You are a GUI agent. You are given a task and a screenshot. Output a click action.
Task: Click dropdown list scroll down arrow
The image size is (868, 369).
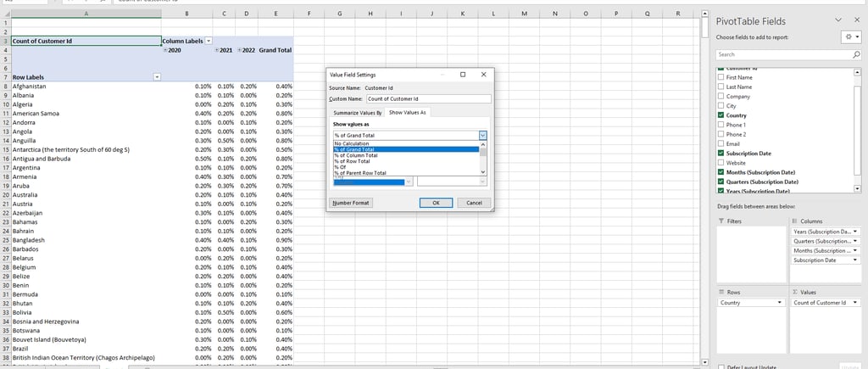[x=482, y=172]
